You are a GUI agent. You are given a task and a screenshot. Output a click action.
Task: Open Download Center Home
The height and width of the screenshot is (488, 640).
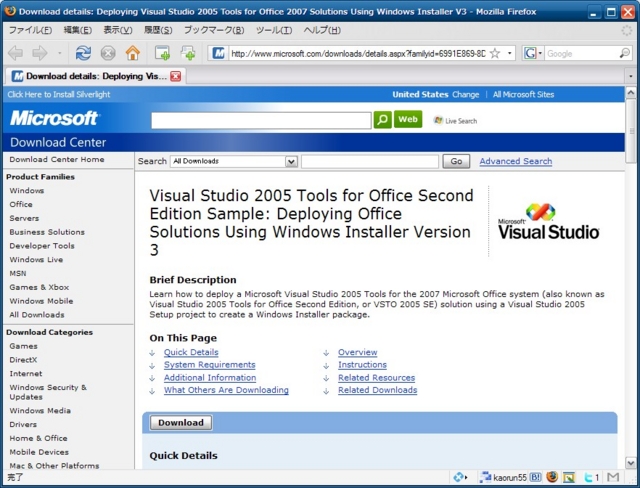pos(57,160)
